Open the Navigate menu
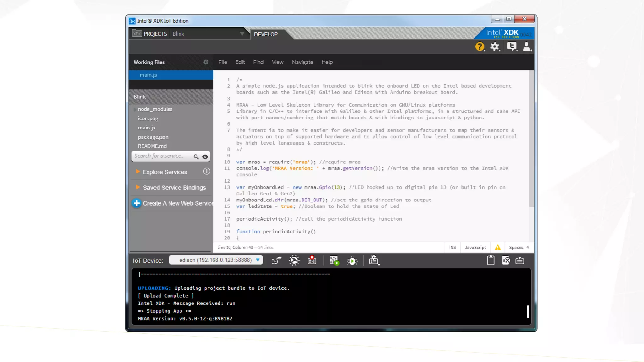 (302, 62)
